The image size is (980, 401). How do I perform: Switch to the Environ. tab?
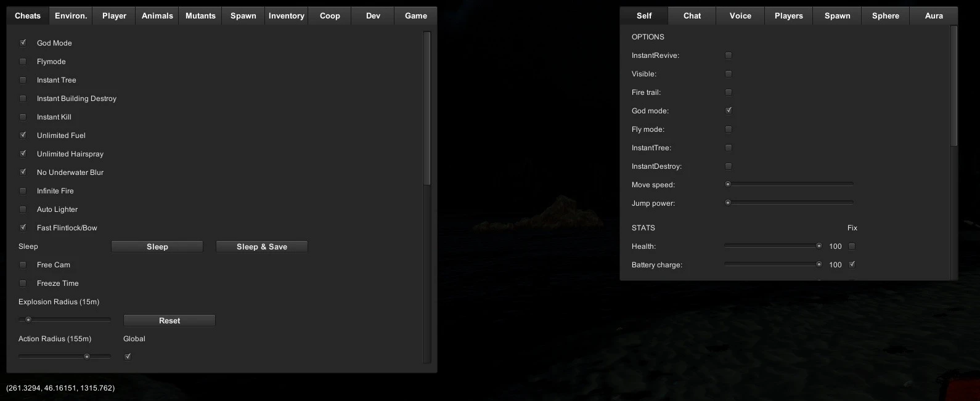click(x=71, y=16)
